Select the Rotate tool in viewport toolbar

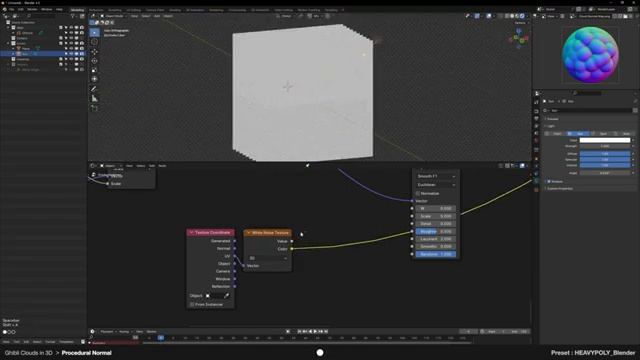(94, 61)
